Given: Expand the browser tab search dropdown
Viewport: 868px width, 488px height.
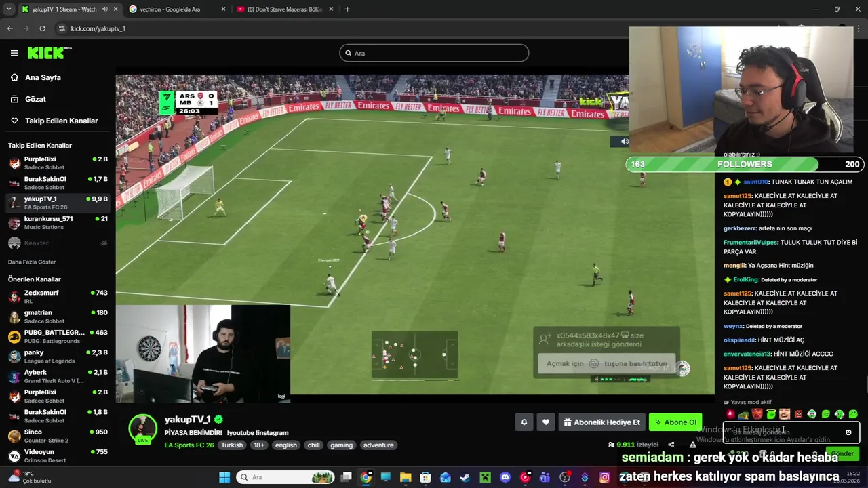Looking at the screenshot, I should click(9, 9).
